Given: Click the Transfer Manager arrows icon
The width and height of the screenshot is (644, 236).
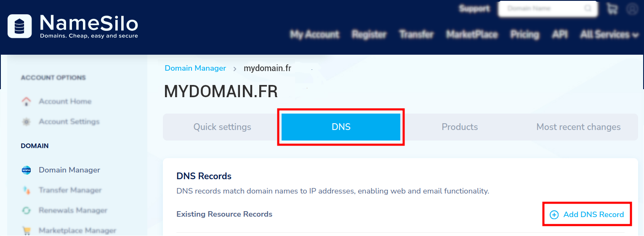Looking at the screenshot, I should pyautogui.click(x=26, y=190).
